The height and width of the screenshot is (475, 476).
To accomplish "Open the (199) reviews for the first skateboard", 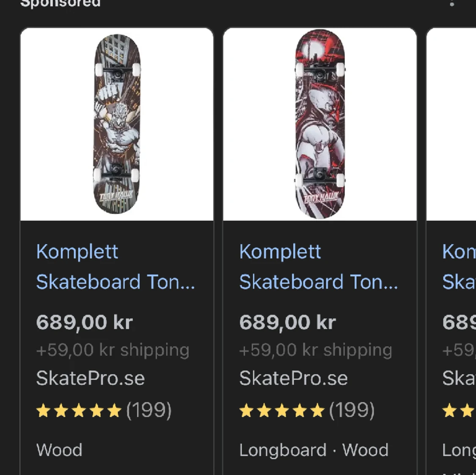I will 149,409.
